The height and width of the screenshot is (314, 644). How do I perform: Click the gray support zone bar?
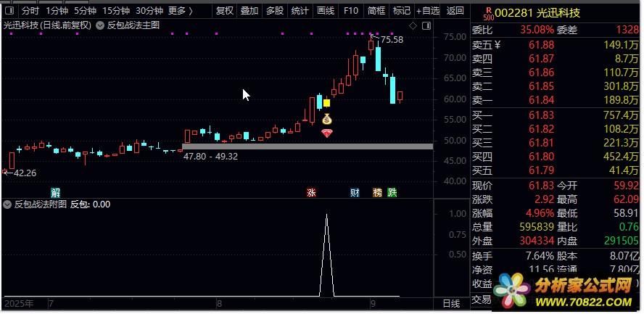tap(307, 146)
